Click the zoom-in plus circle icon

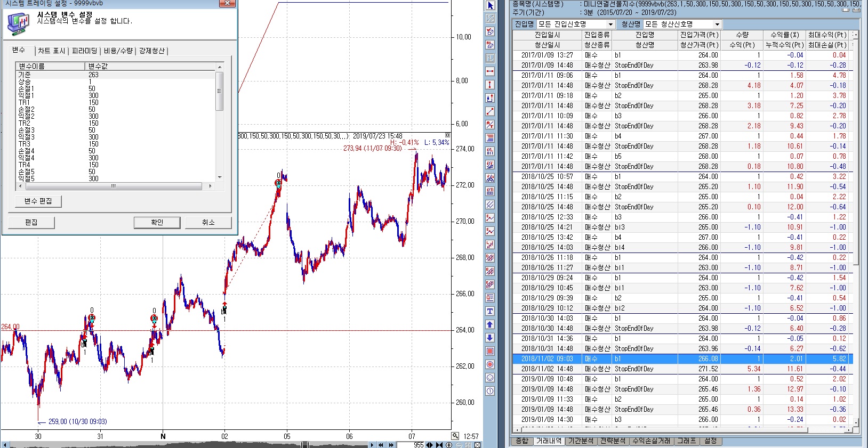[x=449, y=445]
